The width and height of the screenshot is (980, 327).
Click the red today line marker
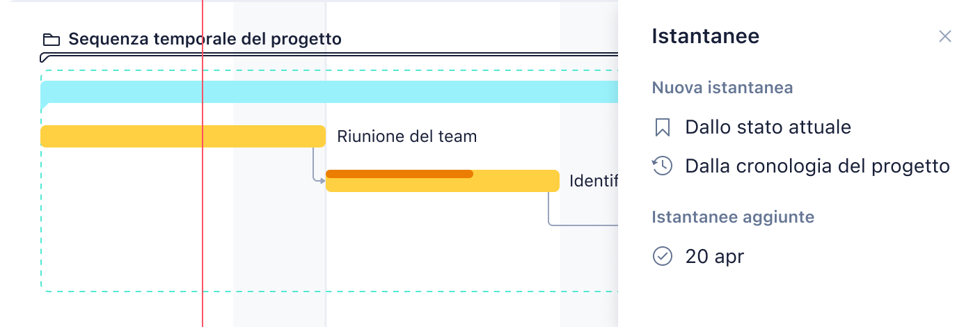tap(202, 163)
